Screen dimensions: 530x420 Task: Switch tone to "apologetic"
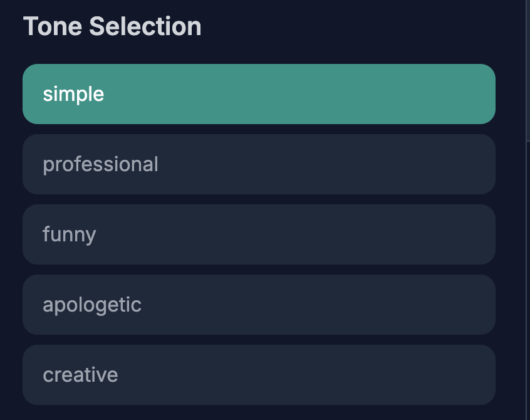(259, 305)
